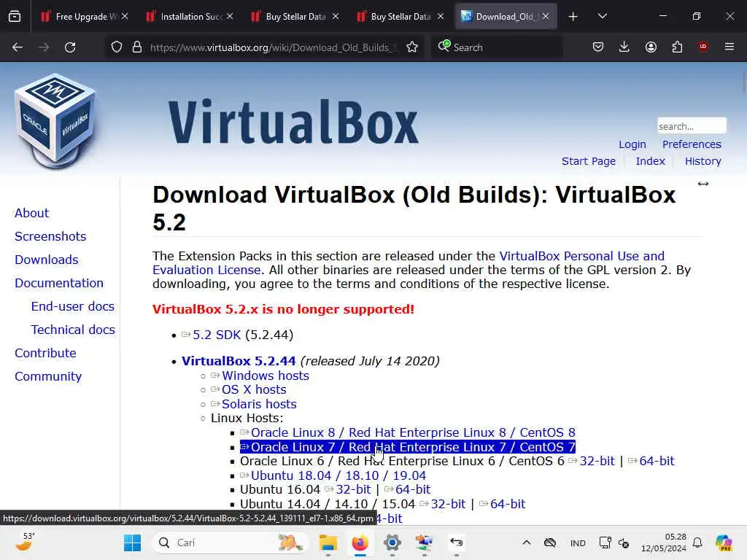Click the IND language indicator
Image resolution: width=747 pixels, height=560 pixels.
(578, 543)
